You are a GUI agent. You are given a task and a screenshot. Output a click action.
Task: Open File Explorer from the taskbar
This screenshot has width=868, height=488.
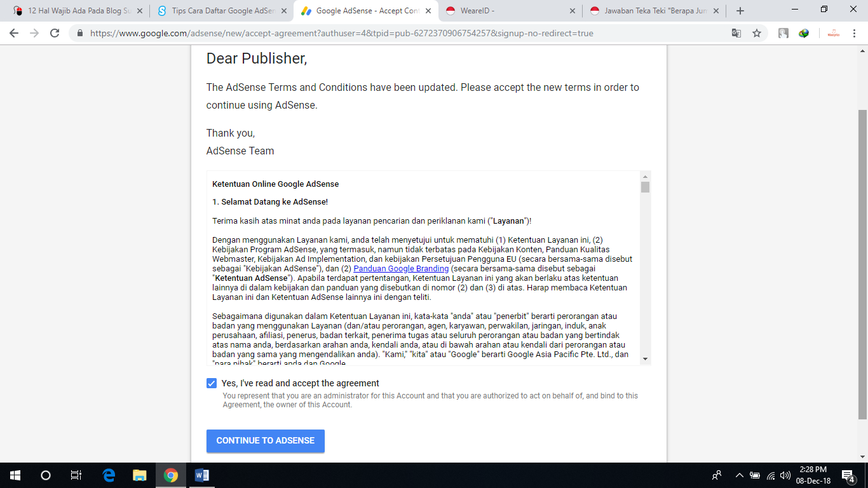[x=139, y=475]
